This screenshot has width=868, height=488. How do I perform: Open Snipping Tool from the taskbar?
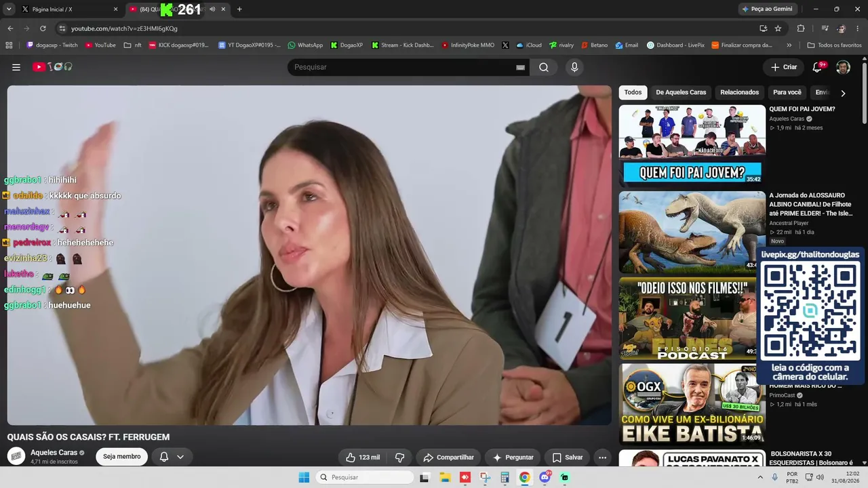485,477
